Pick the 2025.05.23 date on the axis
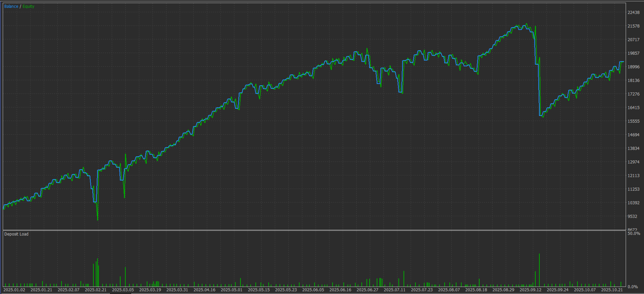Image resolution: width=644 pixels, height=294 pixels. (286, 290)
